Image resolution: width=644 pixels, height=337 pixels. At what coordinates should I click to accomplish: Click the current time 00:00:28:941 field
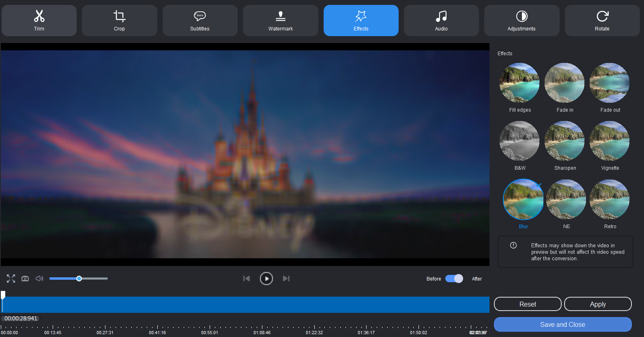21,318
